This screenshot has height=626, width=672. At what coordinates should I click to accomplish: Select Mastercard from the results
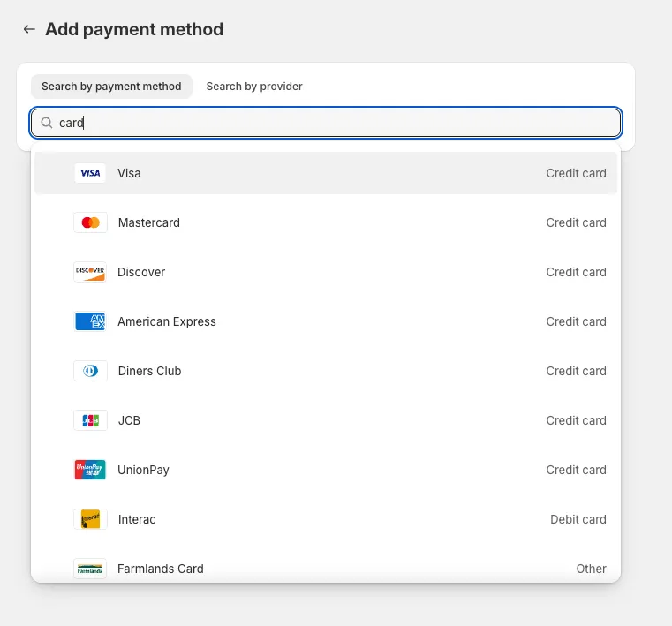tap(326, 222)
